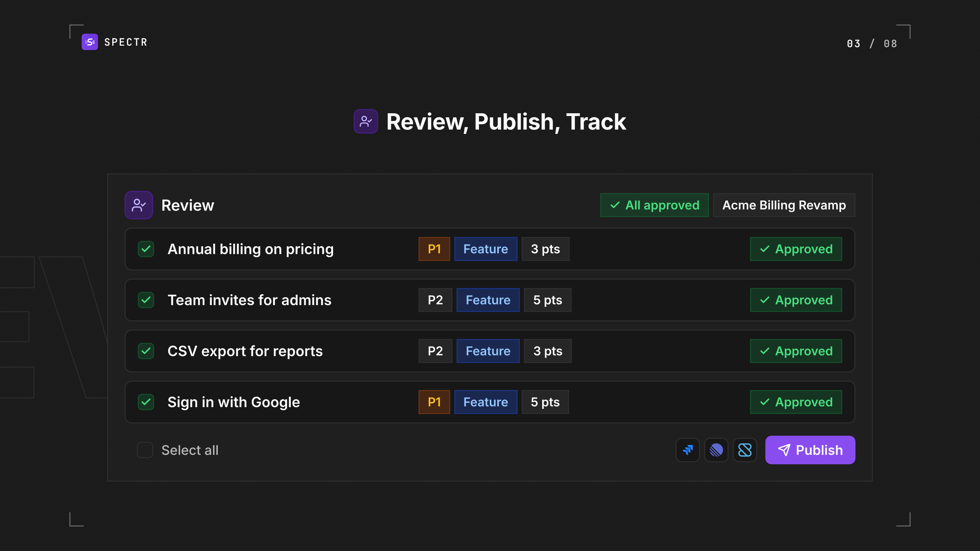Select the Jira integration icon
The height and width of the screenshot is (551, 980).
(688, 450)
